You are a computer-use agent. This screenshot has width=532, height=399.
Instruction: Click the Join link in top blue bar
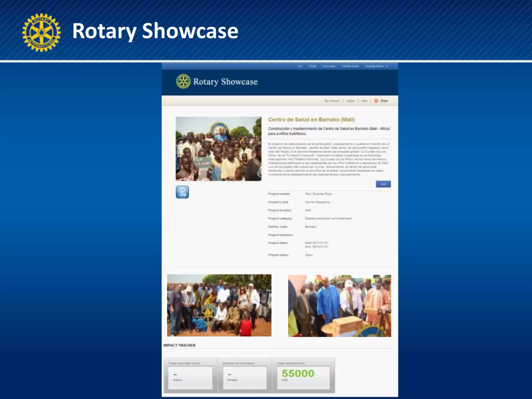(x=300, y=66)
